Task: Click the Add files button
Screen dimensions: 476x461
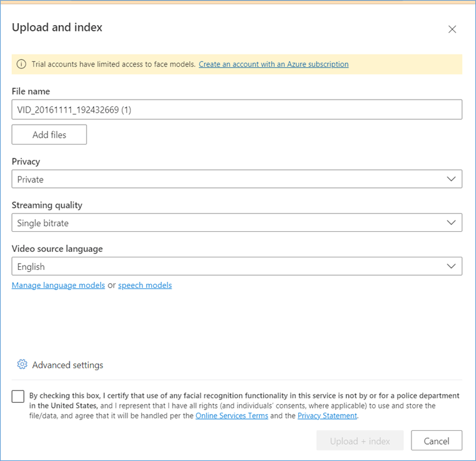Action: pyautogui.click(x=49, y=135)
